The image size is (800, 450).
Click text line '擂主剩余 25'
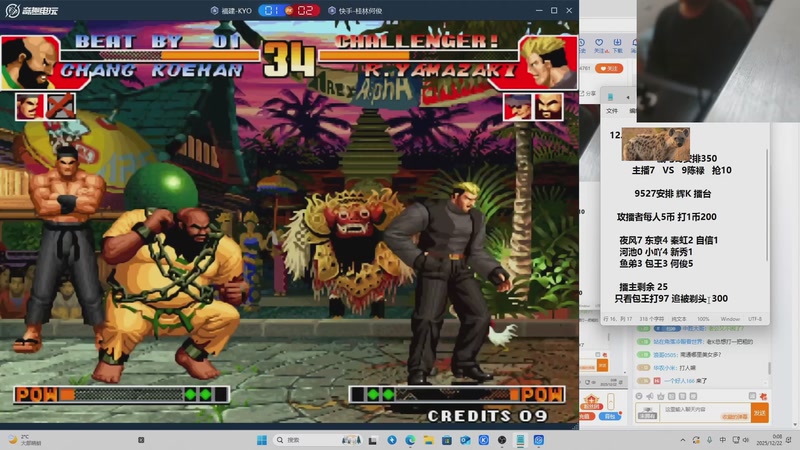coord(643,287)
